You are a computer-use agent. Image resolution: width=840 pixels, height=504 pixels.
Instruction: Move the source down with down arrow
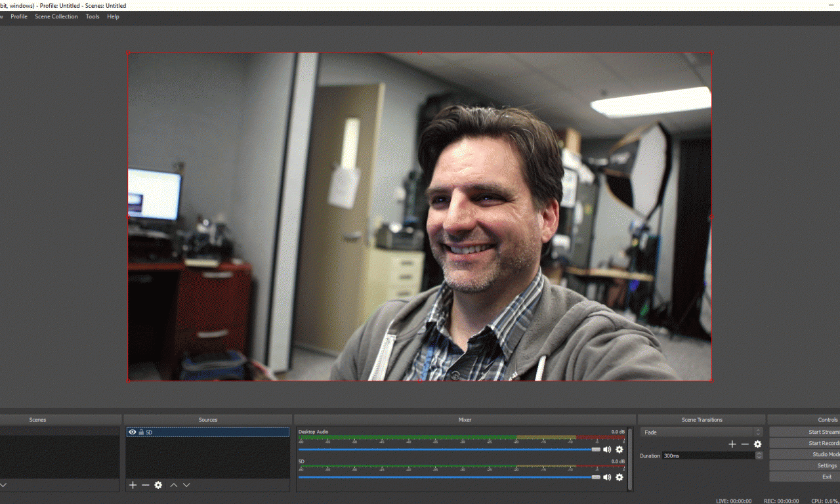[x=186, y=485]
